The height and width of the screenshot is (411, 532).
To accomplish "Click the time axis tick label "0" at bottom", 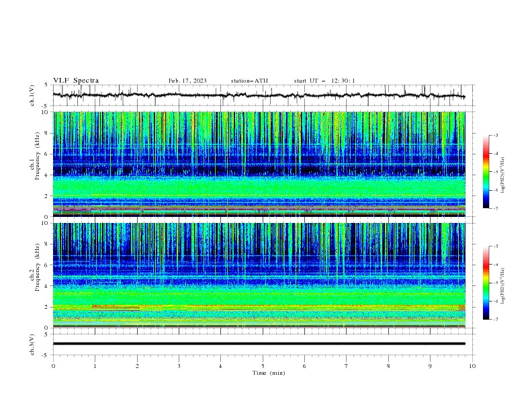I will point(53,366).
